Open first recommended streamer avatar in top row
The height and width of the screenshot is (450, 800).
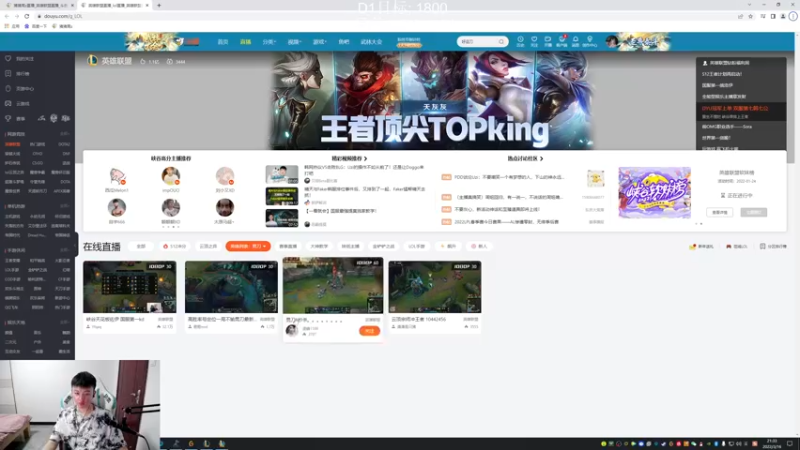pyautogui.click(x=117, y=176)
